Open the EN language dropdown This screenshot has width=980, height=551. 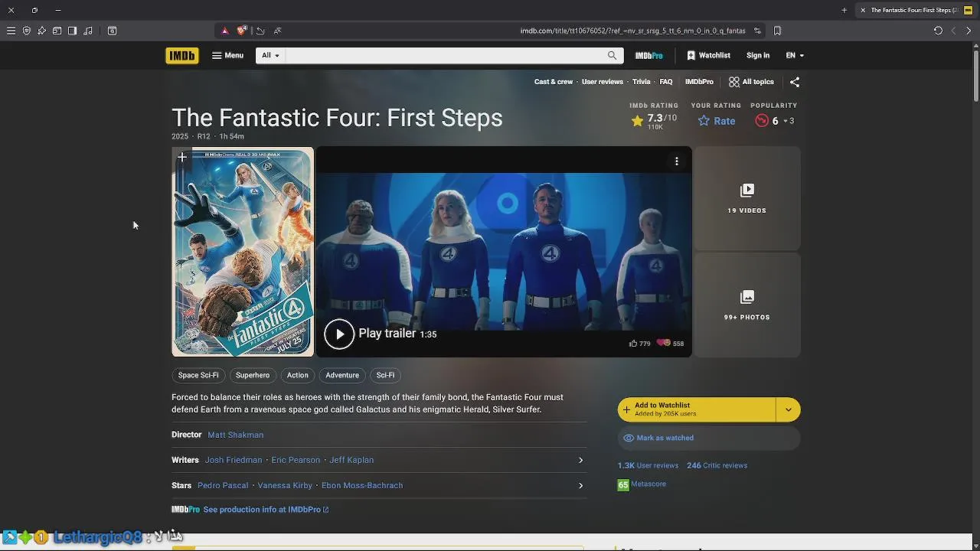point(795,55)
